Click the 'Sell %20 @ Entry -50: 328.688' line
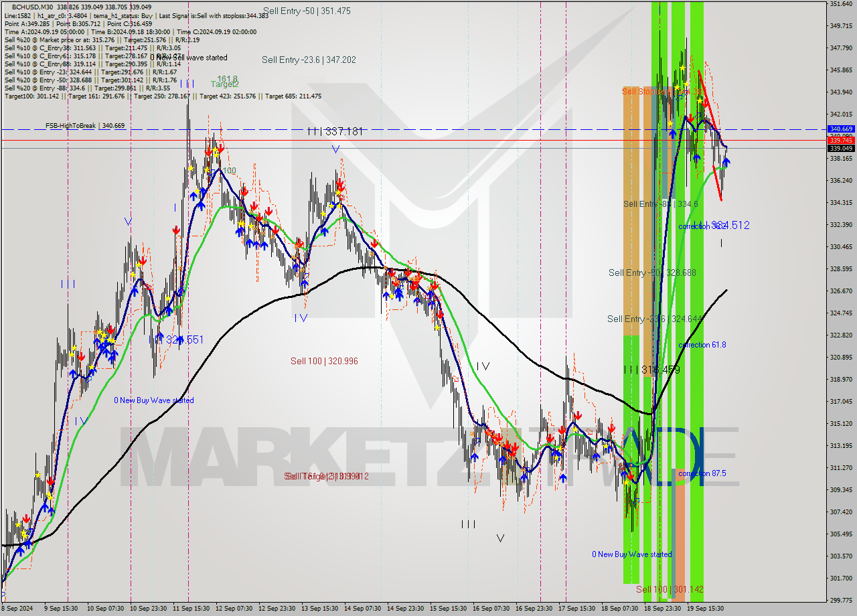Screen dimensions: 857x616 (90, 80)
